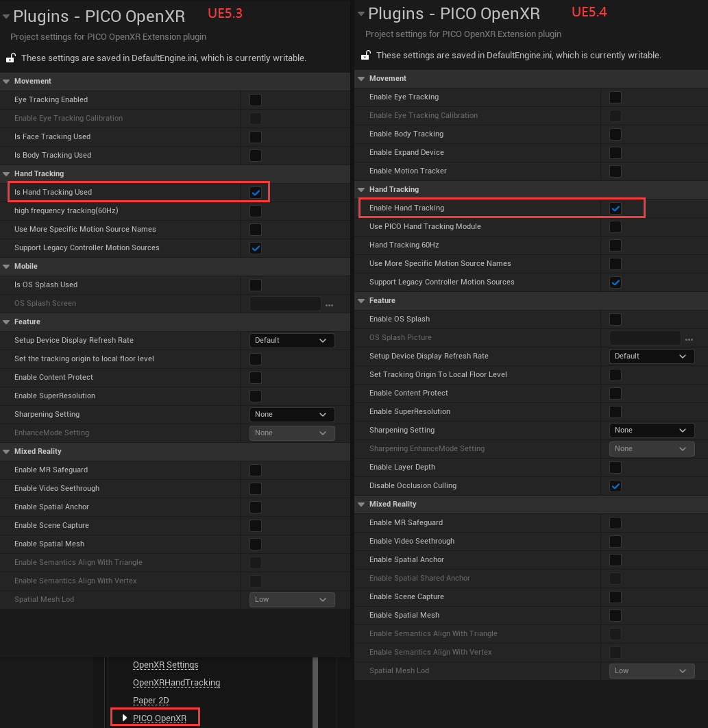Collapse Hand Tracking section in UE5.4 panel
This screenshot has width=708, height=728.
tap(361, 189)
